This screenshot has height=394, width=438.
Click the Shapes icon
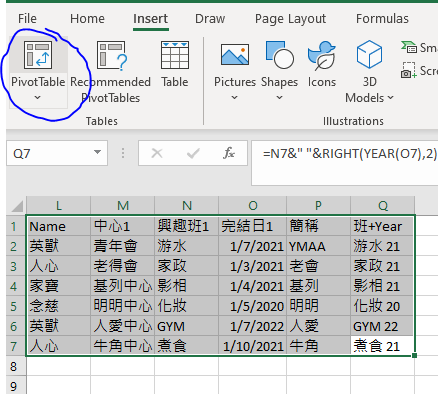pos(279,55)
